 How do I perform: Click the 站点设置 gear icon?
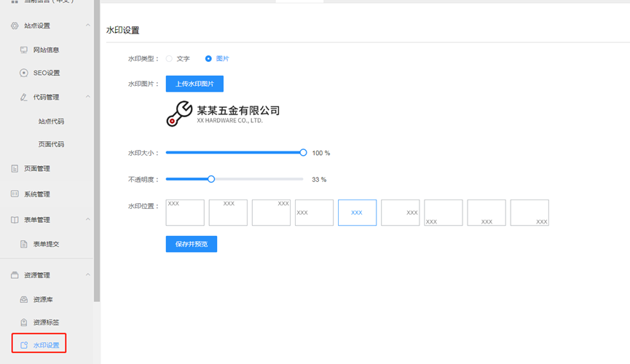(15, 25)
